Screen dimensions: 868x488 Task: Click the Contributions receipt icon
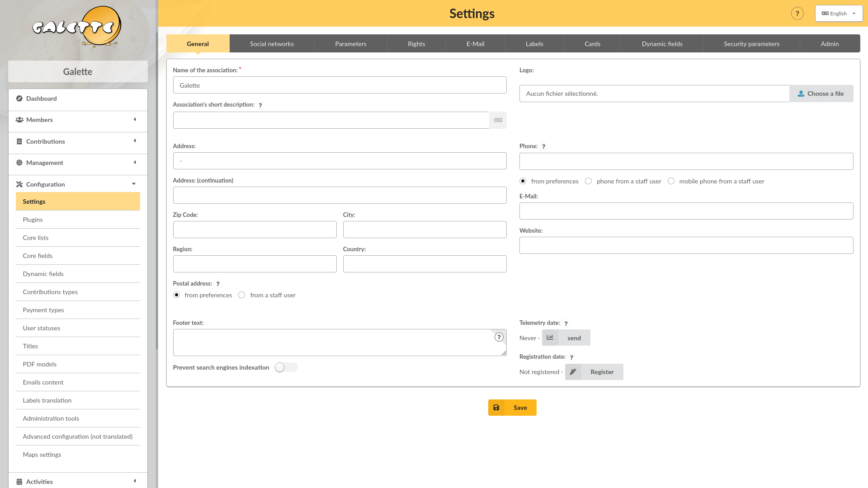(19, 141)
